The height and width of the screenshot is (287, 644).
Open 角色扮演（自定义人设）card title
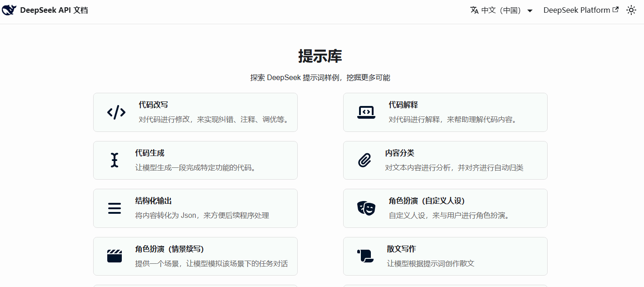coord(427,201)
